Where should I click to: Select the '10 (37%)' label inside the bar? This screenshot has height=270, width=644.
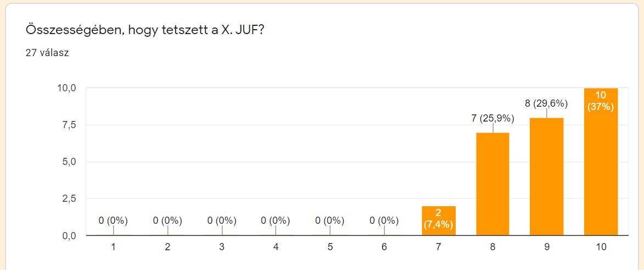click(601, 101)
